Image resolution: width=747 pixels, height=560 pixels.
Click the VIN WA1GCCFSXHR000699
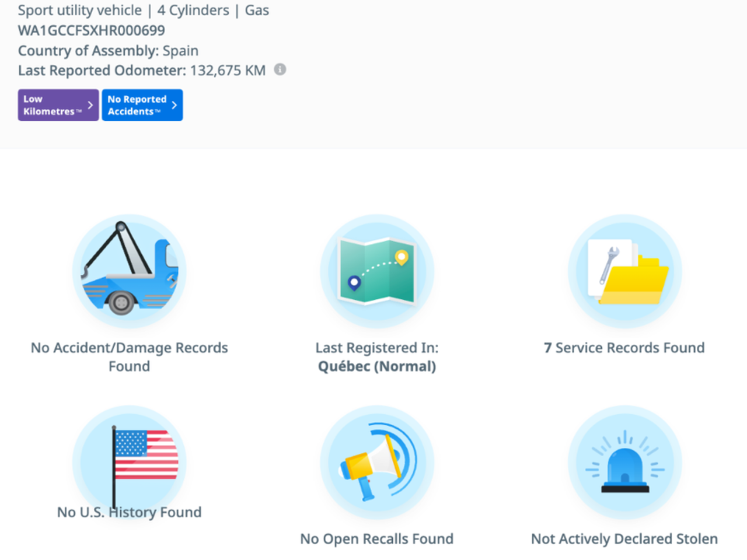pos(92,30)
